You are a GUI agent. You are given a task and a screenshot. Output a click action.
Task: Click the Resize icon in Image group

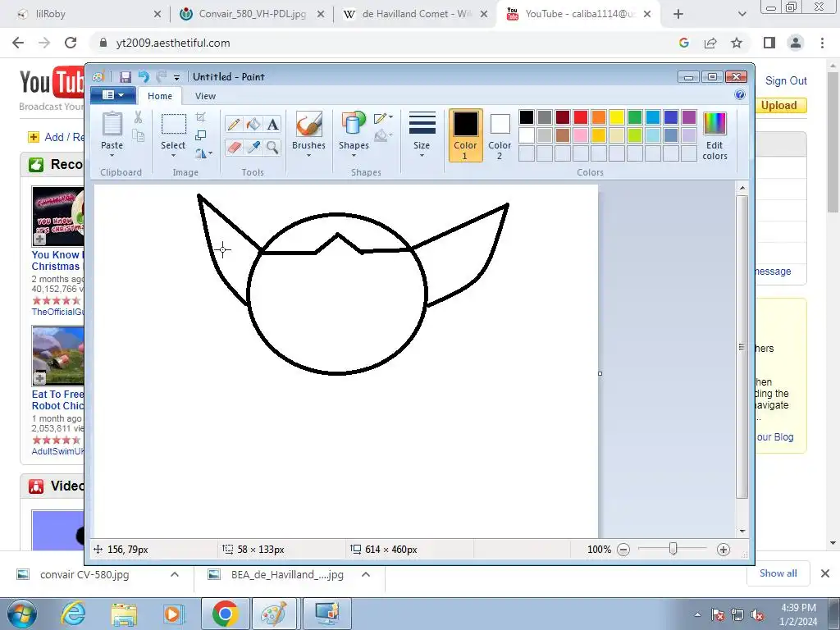pos(201,135)
